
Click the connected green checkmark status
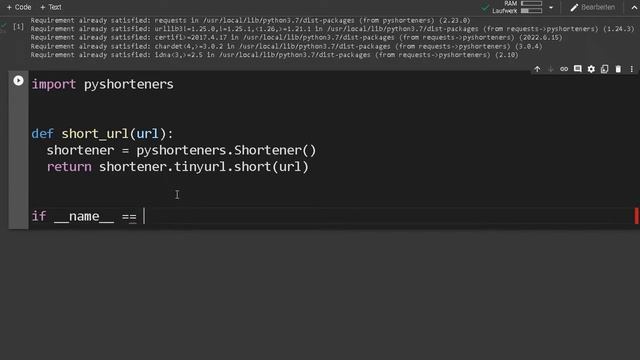click(485, 7)
